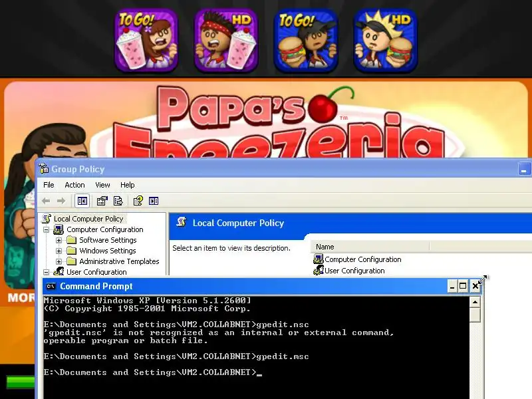Image resolution: width=532 pixels, height=399 pixels.
Task: Open the Action menu in Group Policy
Action: (74, 185)
